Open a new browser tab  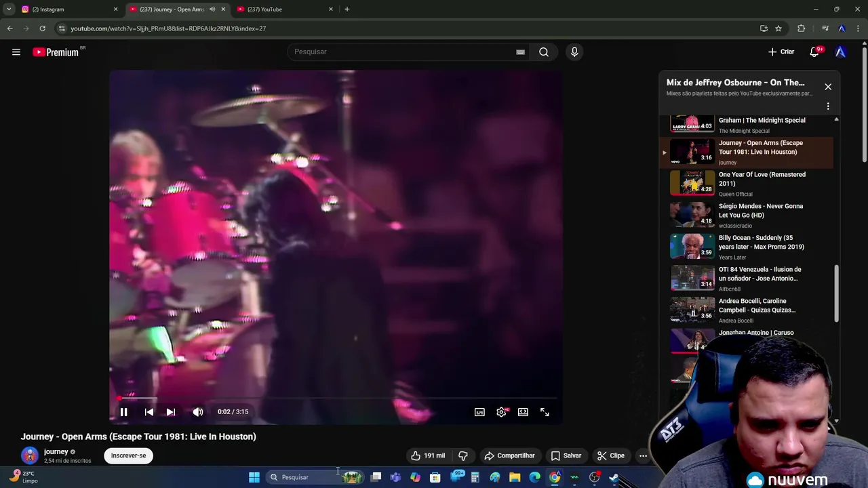[x=347, y=9]
